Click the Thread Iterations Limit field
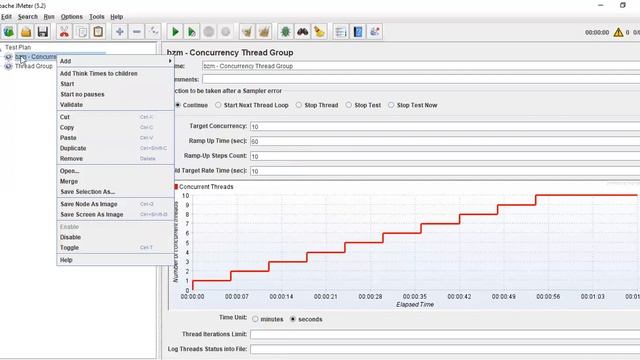 pyautogui.click(x=445, y=334)
